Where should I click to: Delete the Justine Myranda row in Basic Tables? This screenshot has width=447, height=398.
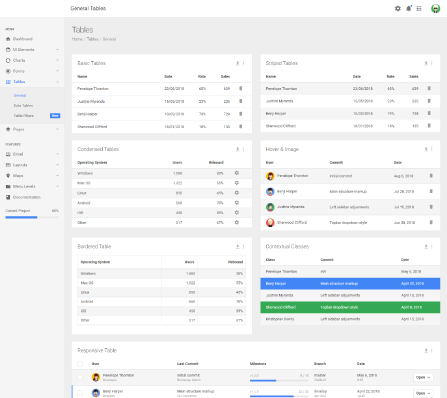pos(241,101)
